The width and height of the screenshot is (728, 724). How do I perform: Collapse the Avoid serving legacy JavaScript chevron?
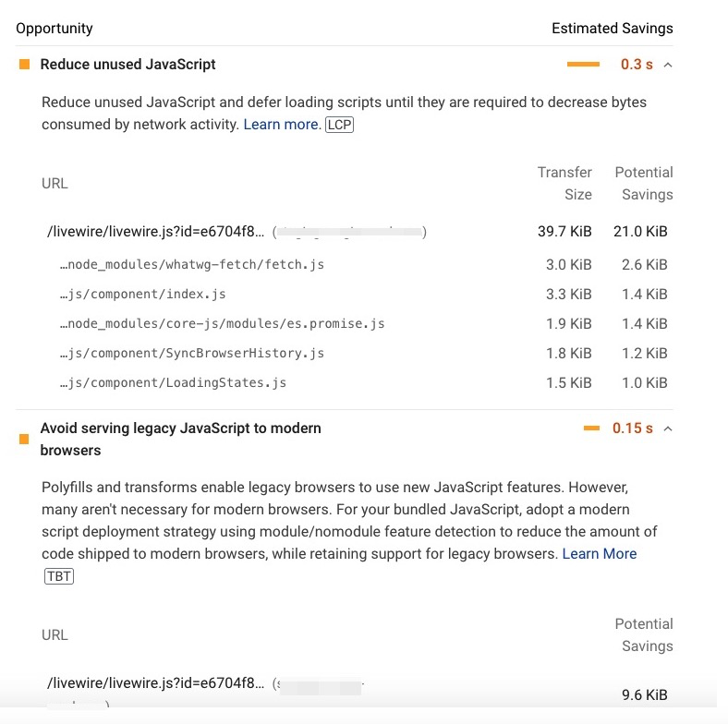point(668,428)
